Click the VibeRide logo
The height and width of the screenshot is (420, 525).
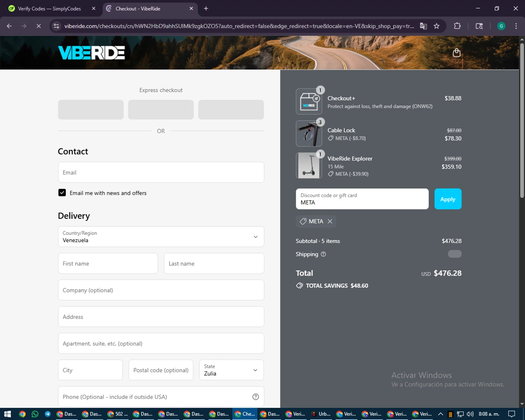(91, 52)
